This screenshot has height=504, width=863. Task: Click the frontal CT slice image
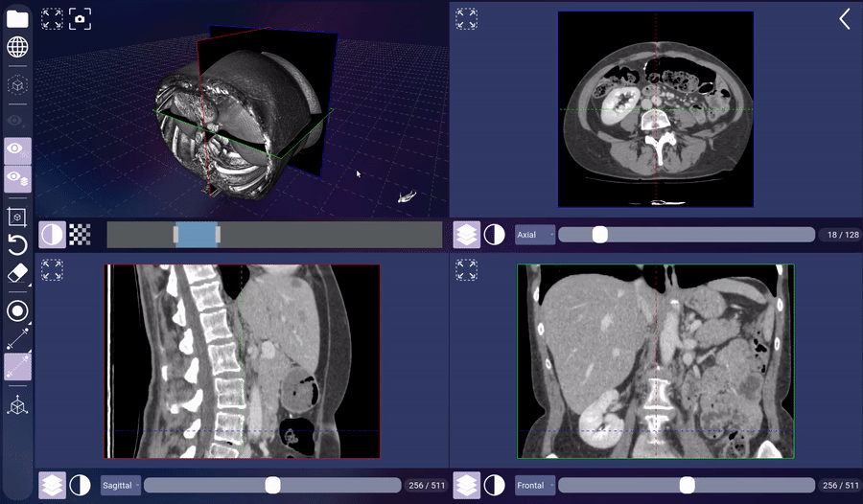click(x=656, y=361)
